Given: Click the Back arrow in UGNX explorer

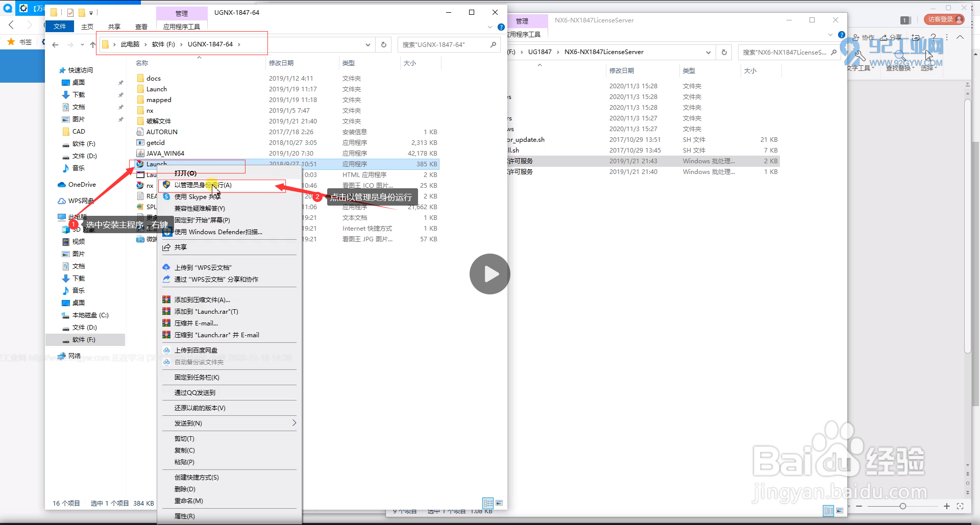Looking at the screenshot, I should click(x=55, y=44).
